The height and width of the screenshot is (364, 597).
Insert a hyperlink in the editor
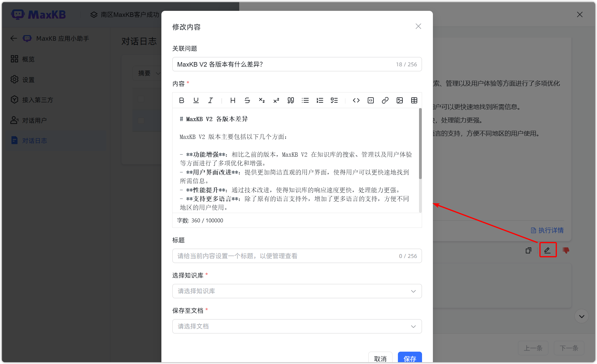coord(385,100)
